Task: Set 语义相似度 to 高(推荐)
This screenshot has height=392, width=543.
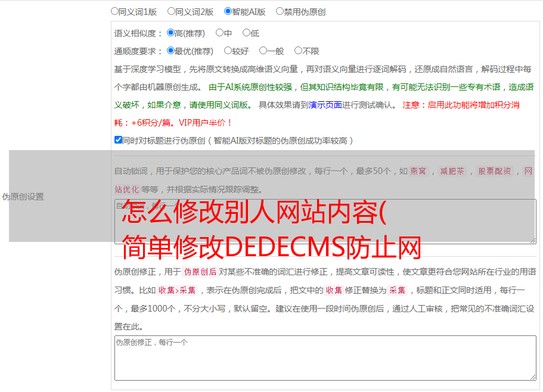Action: 170,33
